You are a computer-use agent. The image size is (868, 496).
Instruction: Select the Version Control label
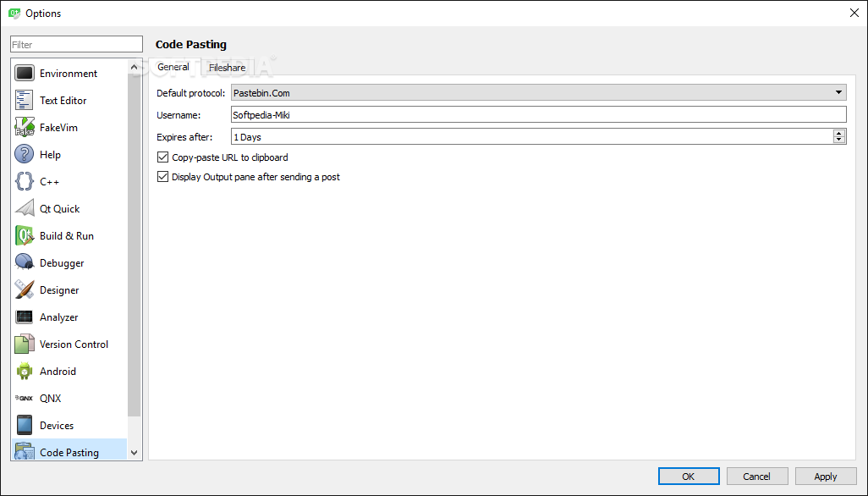(x=74, y=344)
